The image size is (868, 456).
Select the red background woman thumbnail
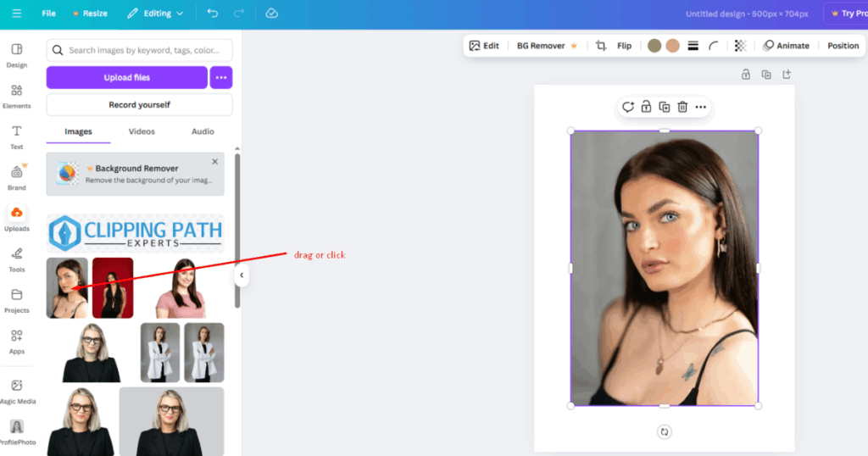click(x=113, y=288)
